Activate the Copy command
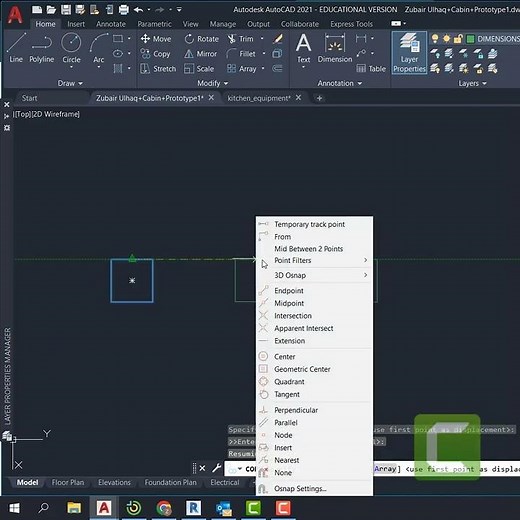This screenshot has width=520, height=520. [155, 54]
